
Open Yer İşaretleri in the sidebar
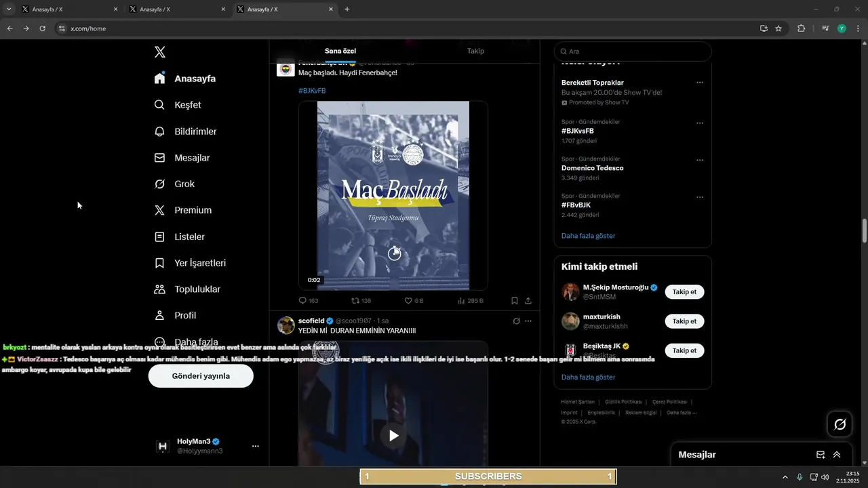190,263
